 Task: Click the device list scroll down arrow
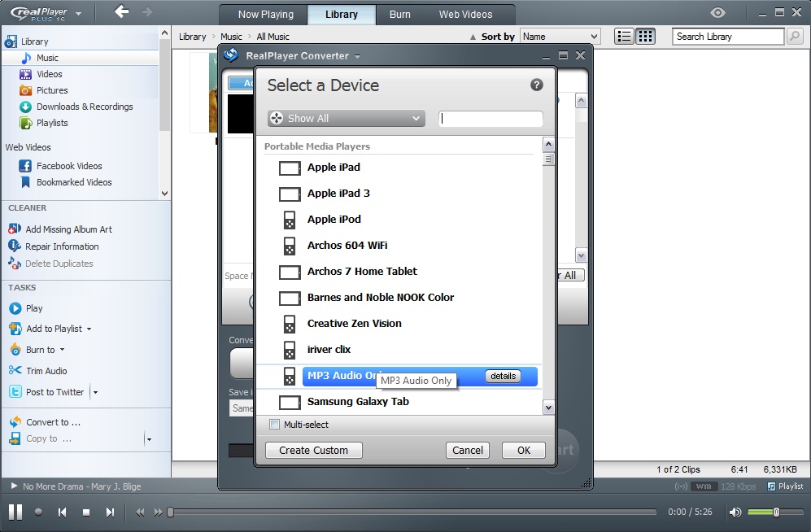[548, 408]
